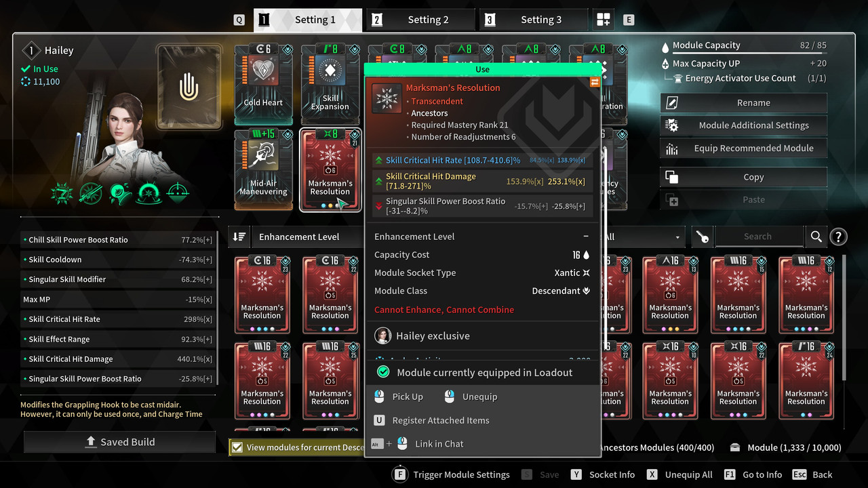868x488 pixels.
Task: Open the Enhancement Level sort dropdown
Action: click(307, 237)
